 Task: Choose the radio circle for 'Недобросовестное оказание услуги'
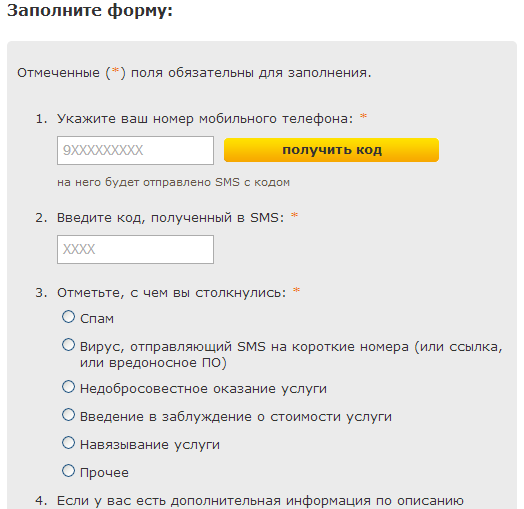69,387
